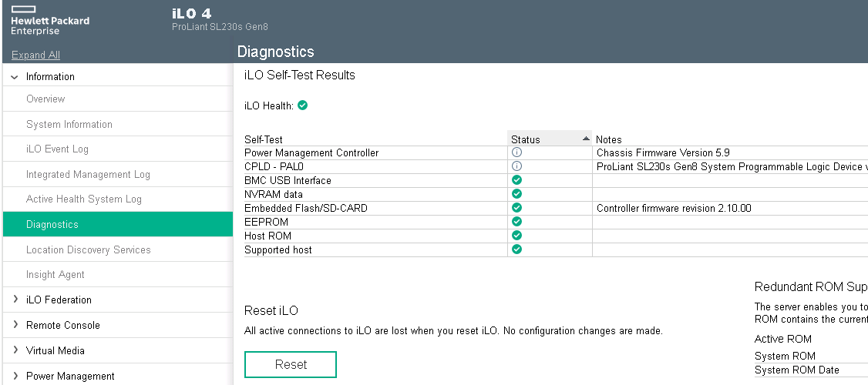Click the CPLD - PAL0 info status icon
The image size is (868, 385).
[517, 166]
